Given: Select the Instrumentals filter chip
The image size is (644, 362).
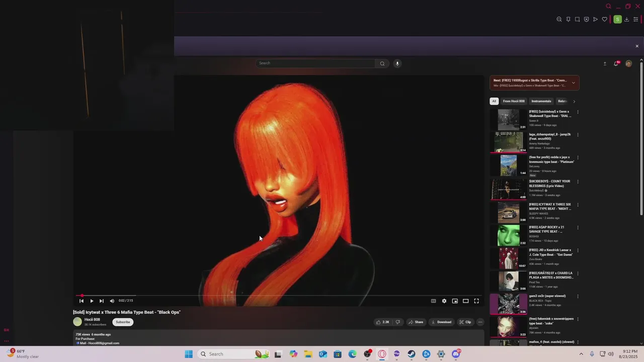Looking at the screenshot, I should [541, 101].
